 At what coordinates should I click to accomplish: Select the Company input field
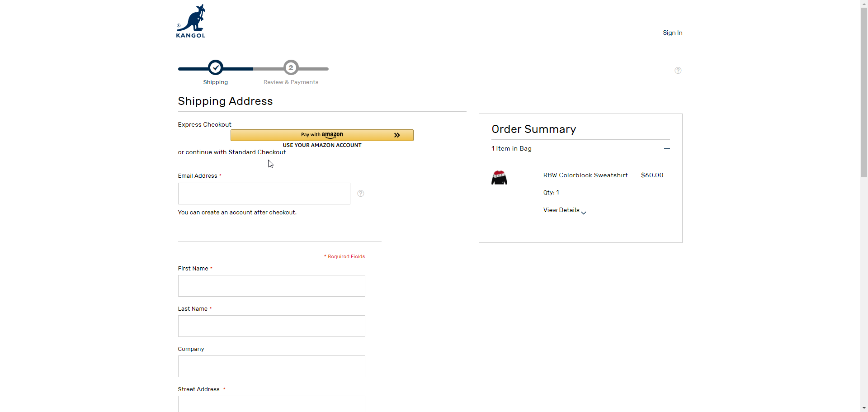pyautogui.click(x=271, y=366)
